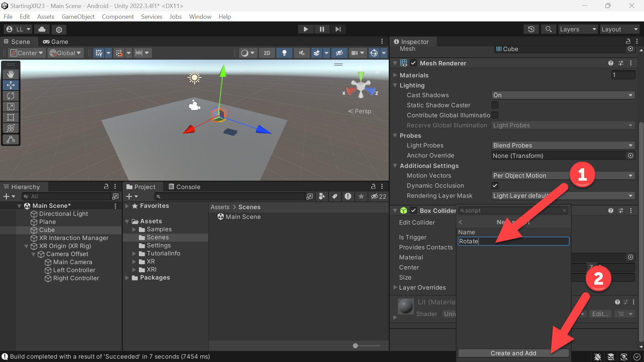644x362 pixels.
Task: Toggle the 2D scene view mode
Action: (267, 53)
